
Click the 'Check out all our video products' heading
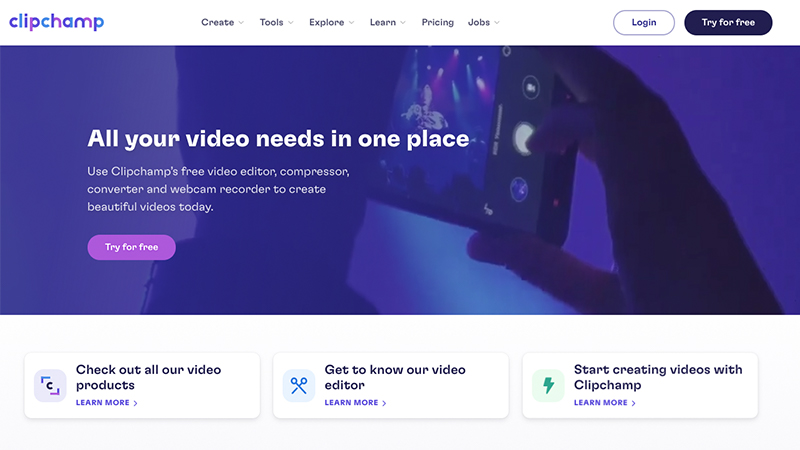pos(148,377)
